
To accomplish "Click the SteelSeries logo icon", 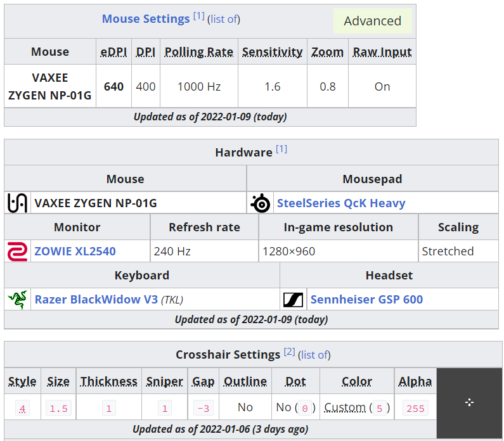I will coord(261,203).
